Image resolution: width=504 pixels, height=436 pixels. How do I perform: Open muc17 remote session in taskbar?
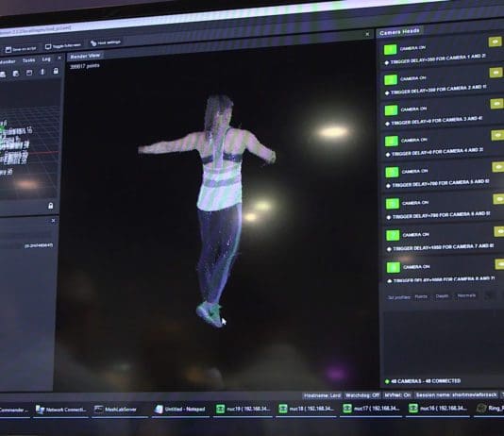[371, 408]
